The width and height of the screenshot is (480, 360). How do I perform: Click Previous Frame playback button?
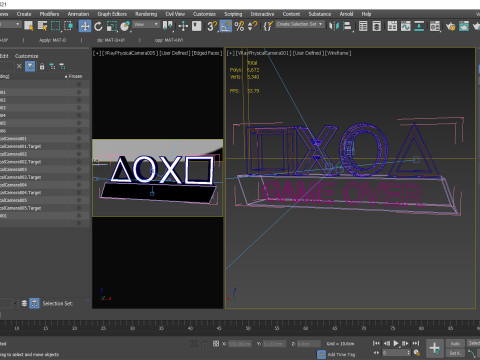click(x=386, y=343)
